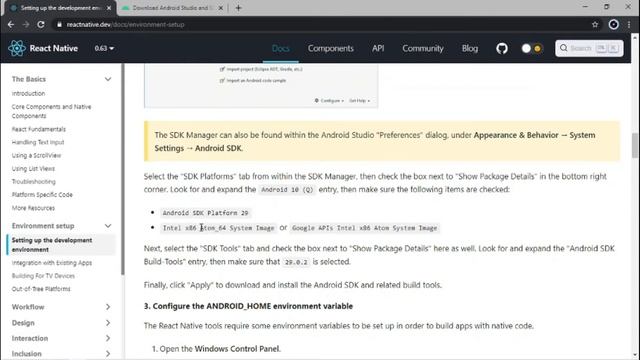This screenshot has width=640, height=360.
Task: Click the 29.0.2 version code text
Action: tap(296, 262)
